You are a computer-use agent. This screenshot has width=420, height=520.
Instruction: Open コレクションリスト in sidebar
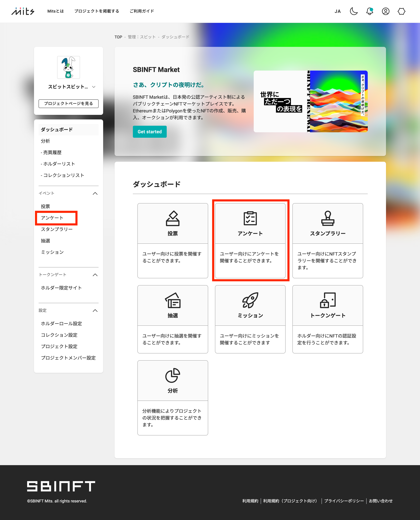(x=62, y=175)
